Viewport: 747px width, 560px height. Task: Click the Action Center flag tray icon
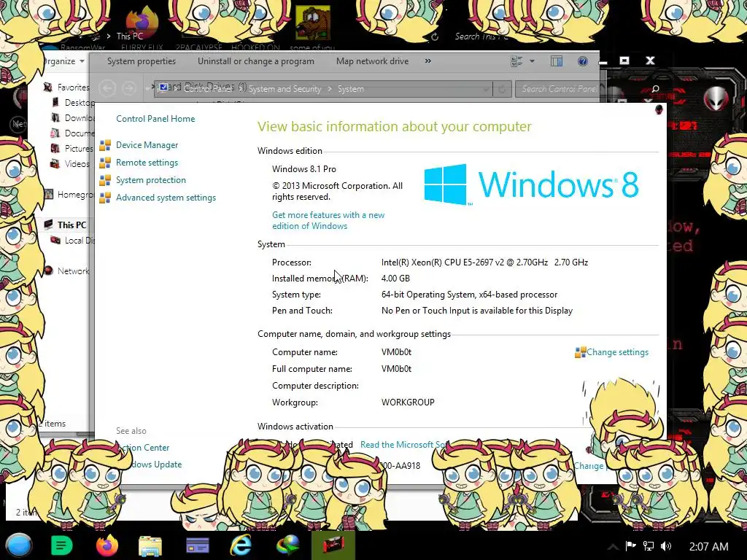tap(631, 546)
